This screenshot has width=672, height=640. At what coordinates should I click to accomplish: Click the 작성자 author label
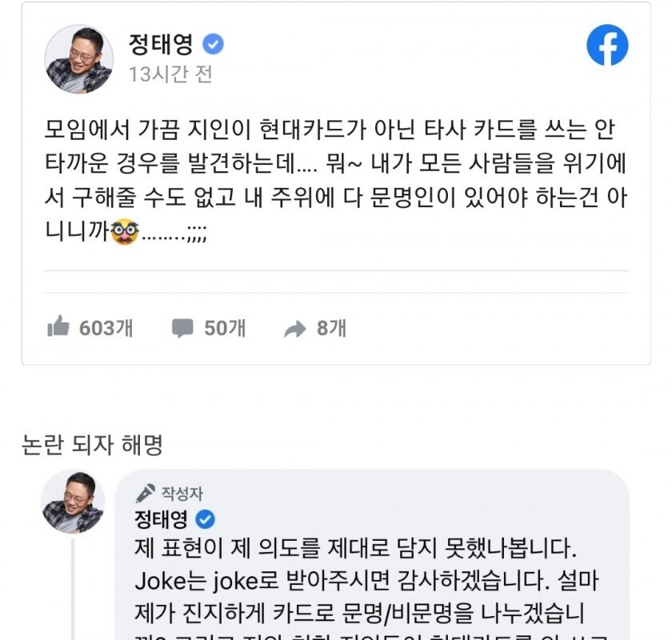(x=182, y=494)
